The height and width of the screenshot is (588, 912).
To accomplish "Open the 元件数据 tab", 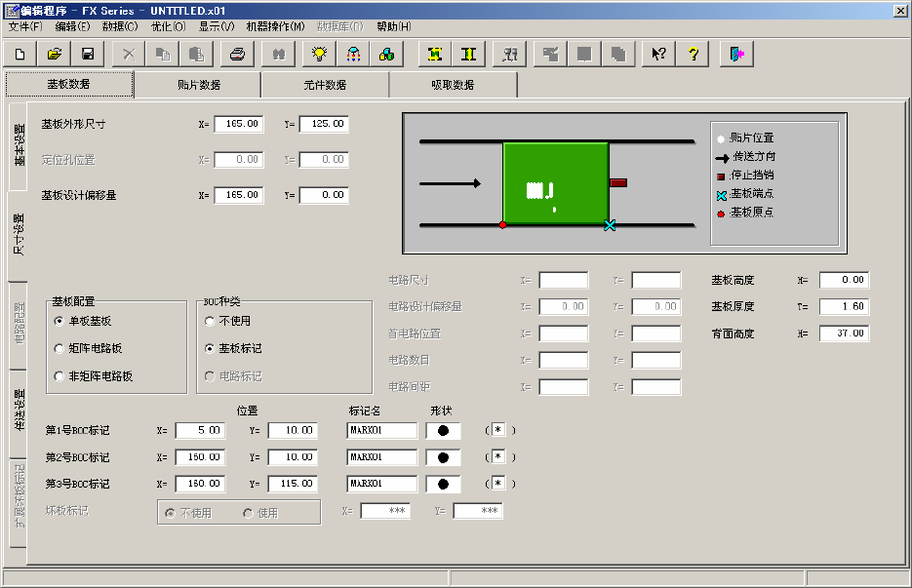I will [x=325, y=85].
